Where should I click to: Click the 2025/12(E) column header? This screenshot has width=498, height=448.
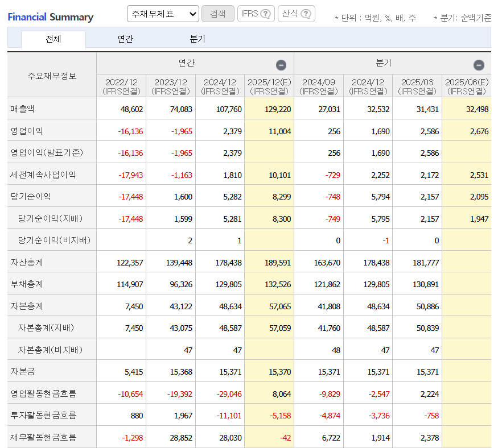[x=269, y=86]
